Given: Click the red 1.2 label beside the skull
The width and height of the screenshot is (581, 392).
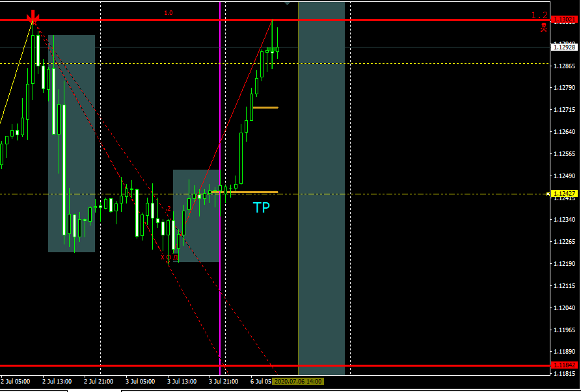Looking at the screenshot, I should click(x=539, y=15).
